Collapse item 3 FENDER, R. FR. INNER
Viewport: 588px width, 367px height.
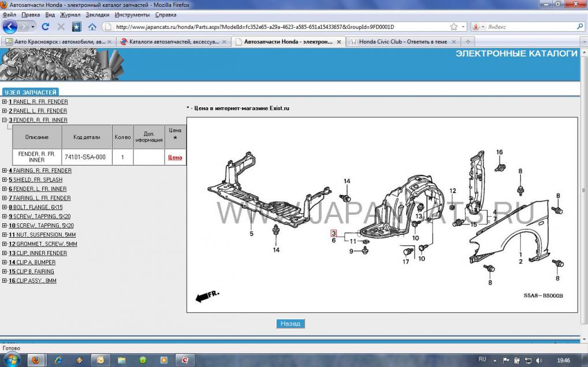(5, 120)
